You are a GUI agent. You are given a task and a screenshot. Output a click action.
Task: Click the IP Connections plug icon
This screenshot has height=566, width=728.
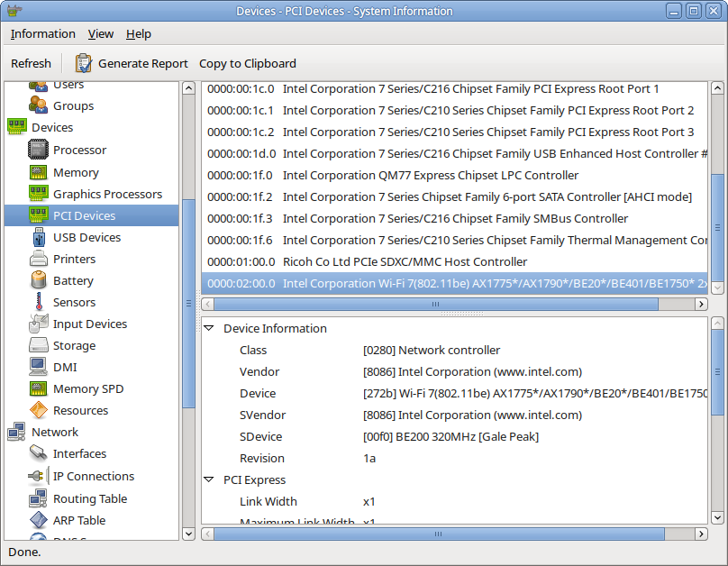pyautogui.click(x=38, y=476)
